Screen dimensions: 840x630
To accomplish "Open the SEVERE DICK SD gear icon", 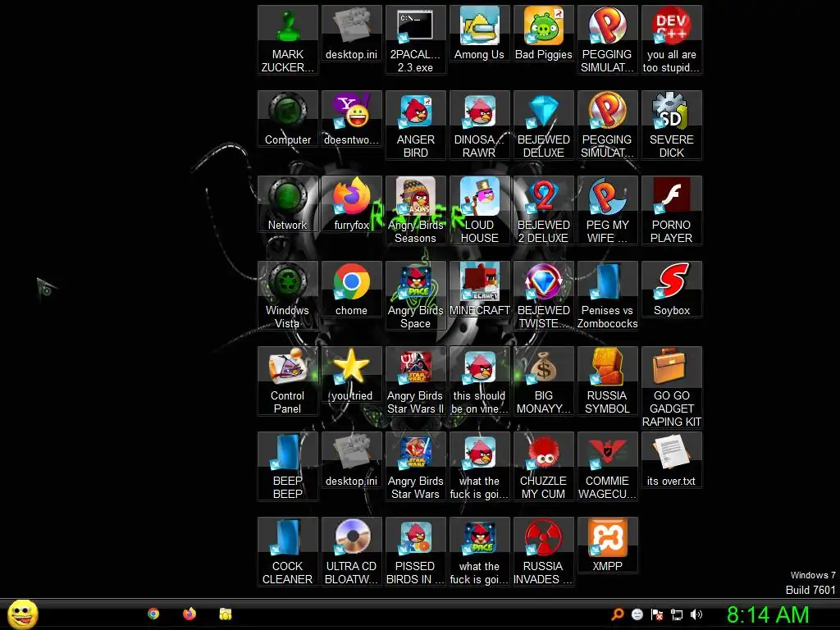I will point(671,125).
